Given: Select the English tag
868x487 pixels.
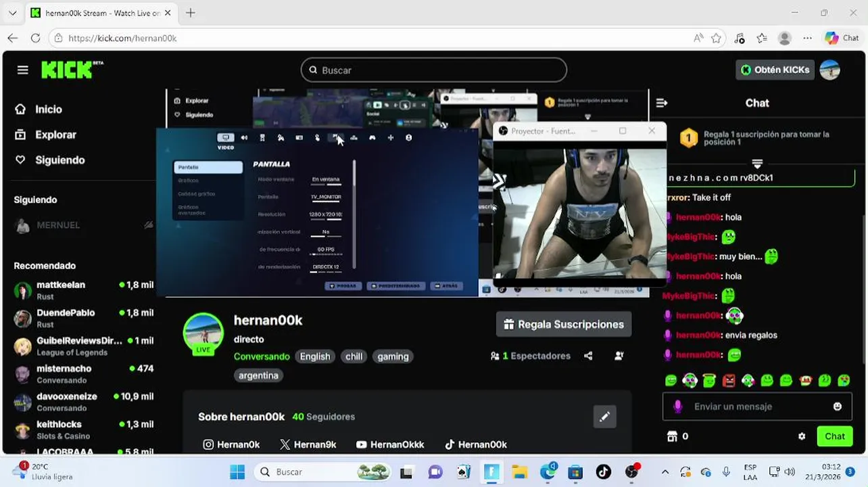Looking at the screenshot, I should 315,356.
